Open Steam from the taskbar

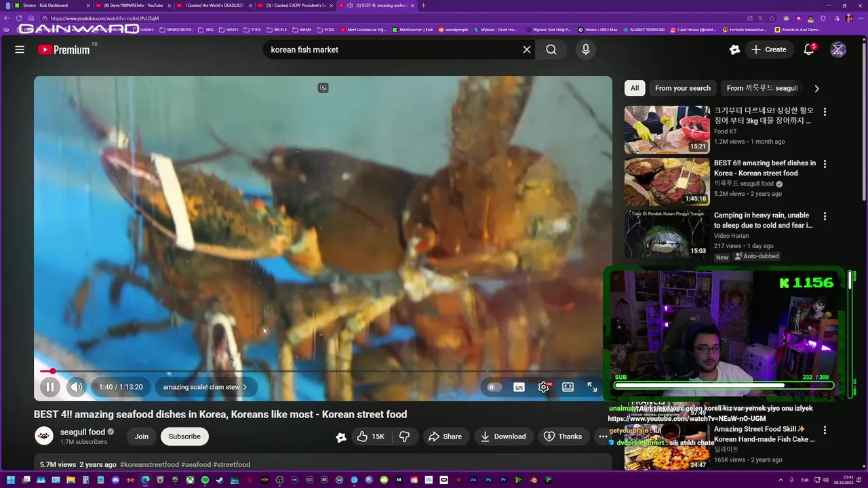[x=220, y=480]
